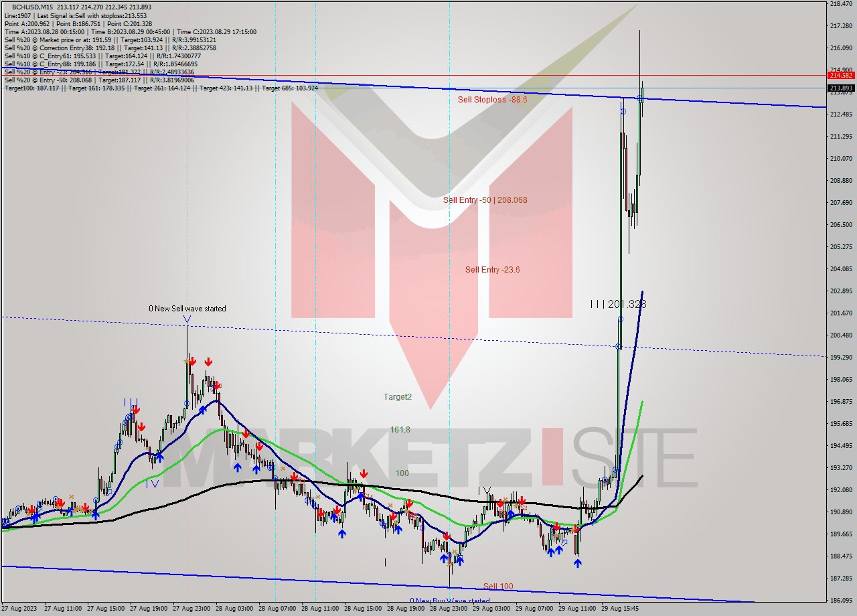Click the green 'Target2' label
The width and height of the screenshot is (857, 616).
397,397
